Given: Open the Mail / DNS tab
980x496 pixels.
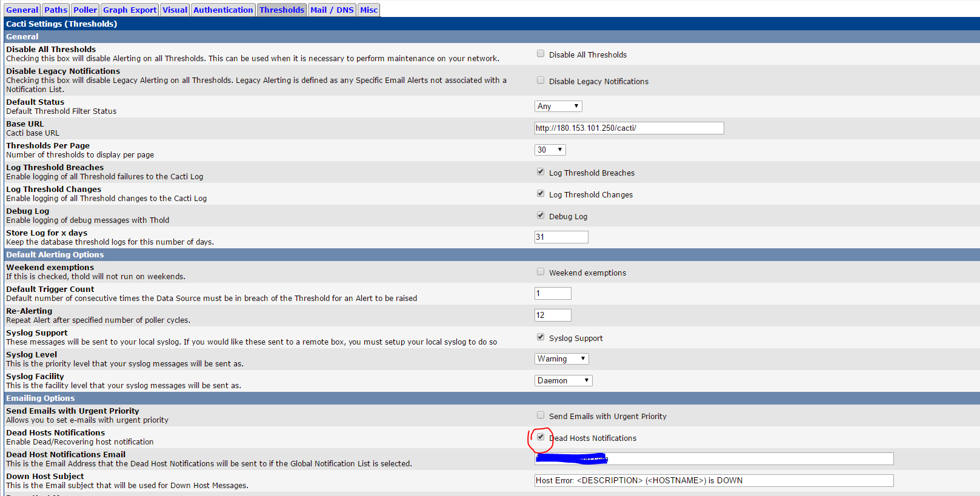Looking at the screenshot, I should tap(332, 10).
